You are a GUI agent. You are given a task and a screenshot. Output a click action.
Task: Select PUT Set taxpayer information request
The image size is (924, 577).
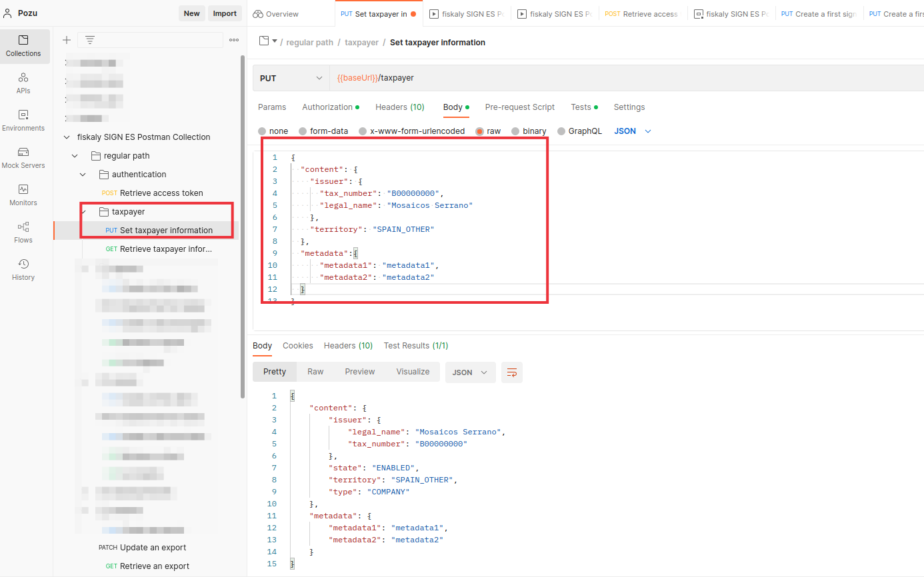[x=147, y=231]
